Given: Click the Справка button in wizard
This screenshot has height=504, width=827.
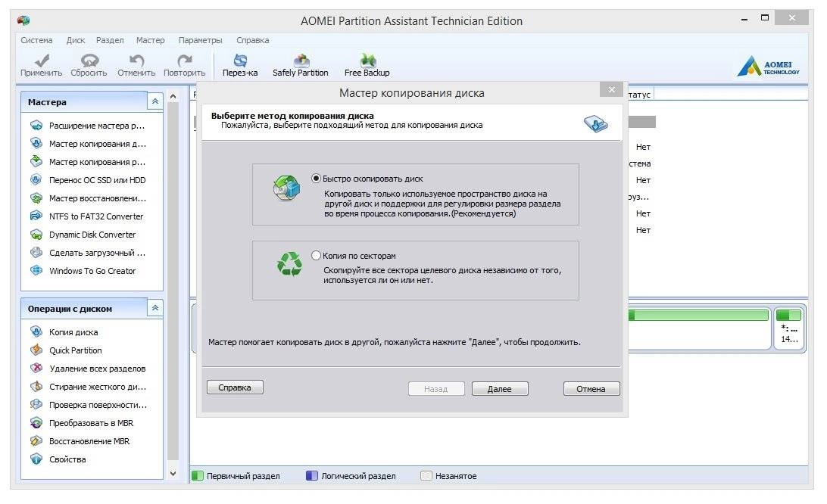Looking at the screenshot, I should pos(235,387).
